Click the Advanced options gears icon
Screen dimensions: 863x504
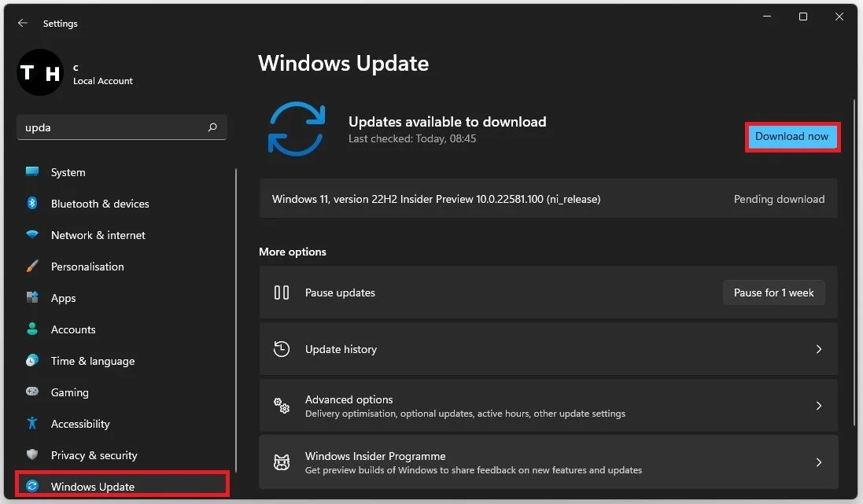coord(282,406)
